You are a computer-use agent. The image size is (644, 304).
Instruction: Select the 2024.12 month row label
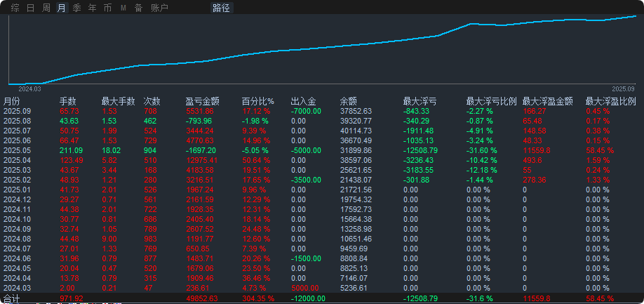tap(17, 199)
